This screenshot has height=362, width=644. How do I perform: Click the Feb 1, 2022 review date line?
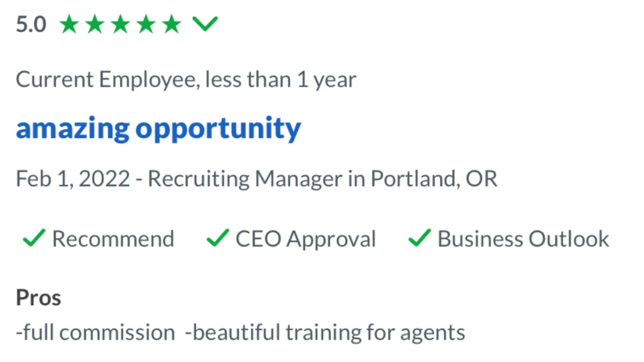click(x=257, y=179)
